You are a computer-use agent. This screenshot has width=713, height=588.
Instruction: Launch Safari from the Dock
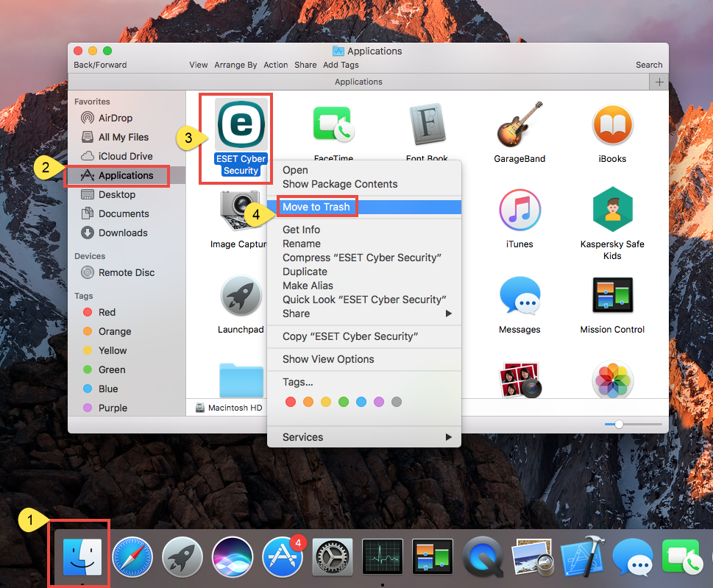pyautogui.click(x=131, y=557)
